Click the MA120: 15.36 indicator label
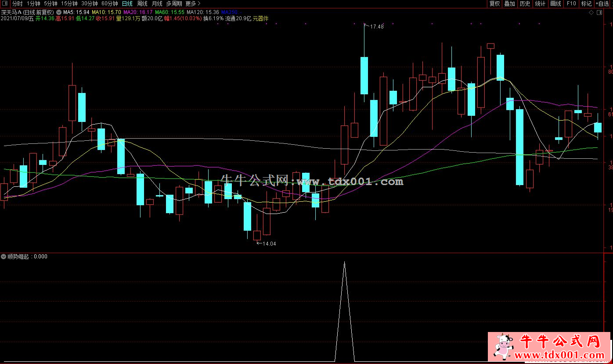This screenshot has width=613, height=364. 202,12
